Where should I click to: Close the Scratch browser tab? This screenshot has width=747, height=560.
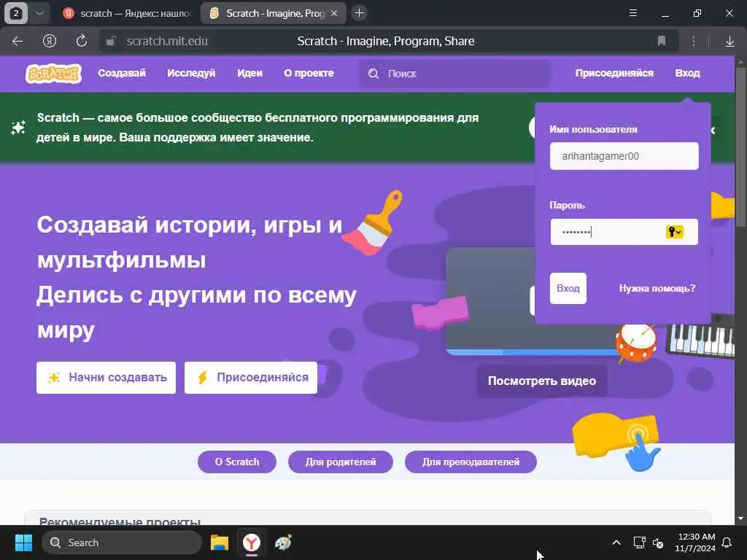[x=334, y=13]
